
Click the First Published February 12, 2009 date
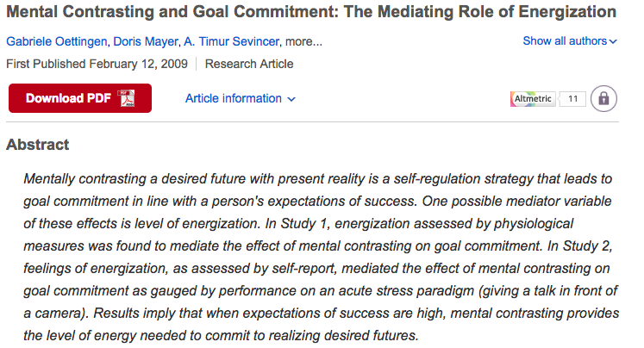pyautogui.click(x=98, y=64)
